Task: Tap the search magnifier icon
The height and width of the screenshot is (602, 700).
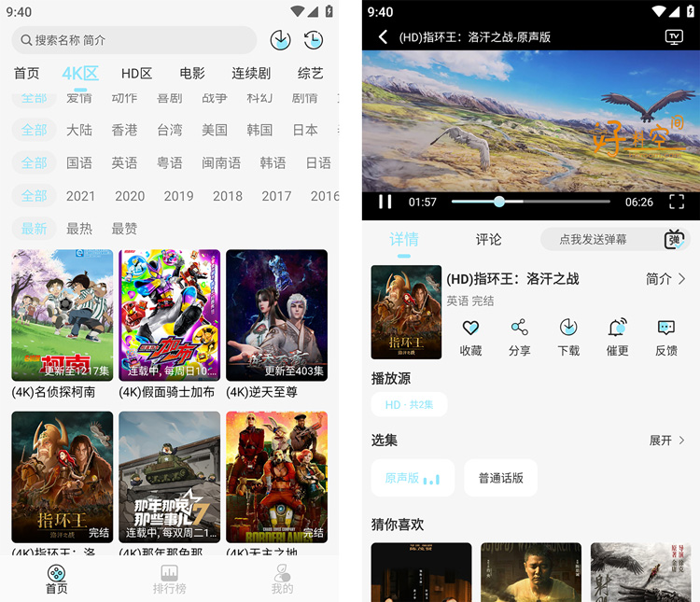Action: 26,40
